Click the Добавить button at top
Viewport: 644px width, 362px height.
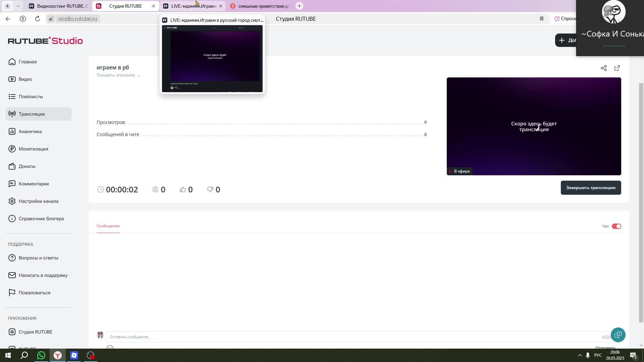tap(566, 40)
